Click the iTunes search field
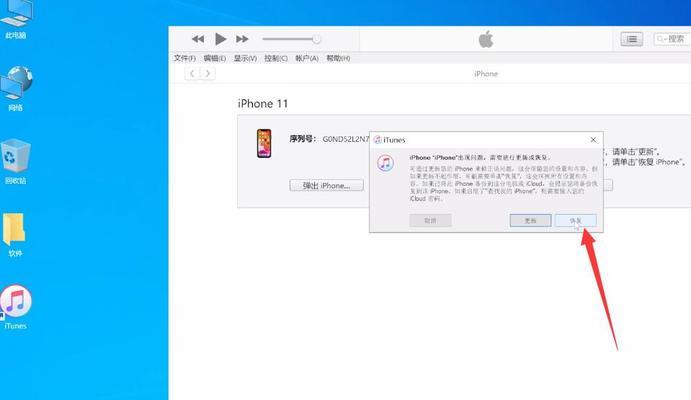 pos(672,39)
